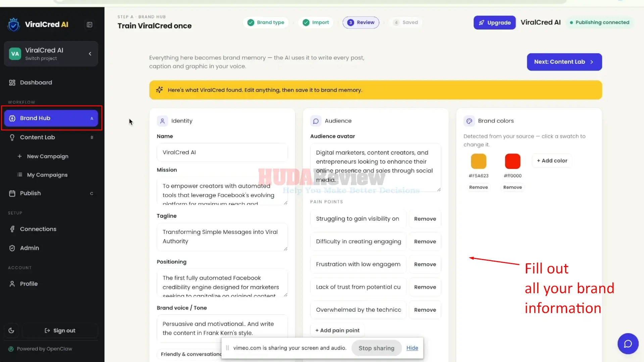644x362 pixels.
Task: Proceed to Next: Content Lab
Action: click(564, 62)
